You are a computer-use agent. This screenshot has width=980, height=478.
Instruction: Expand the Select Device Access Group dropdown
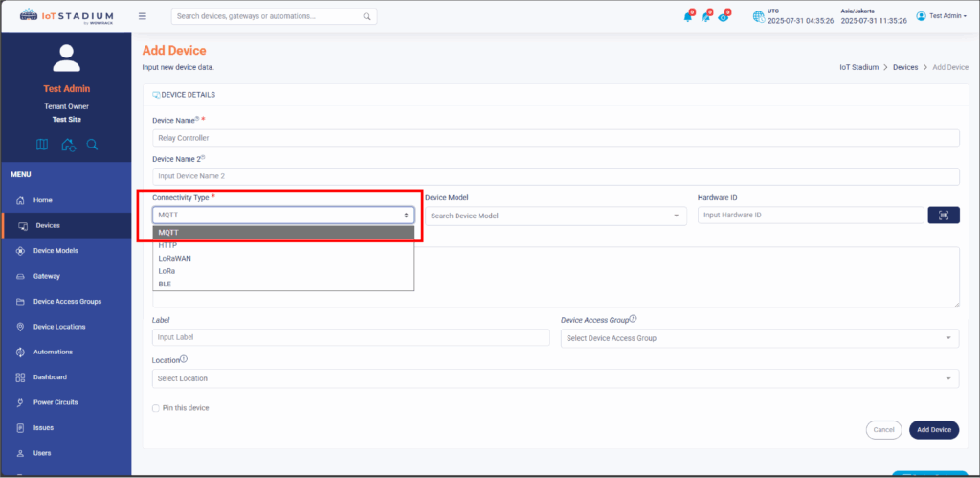pos(759,338)
